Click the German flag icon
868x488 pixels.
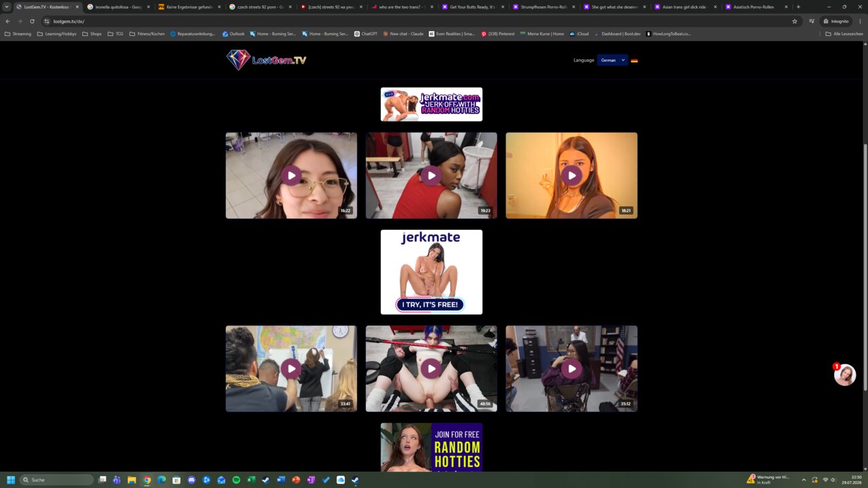coord(634,60)
